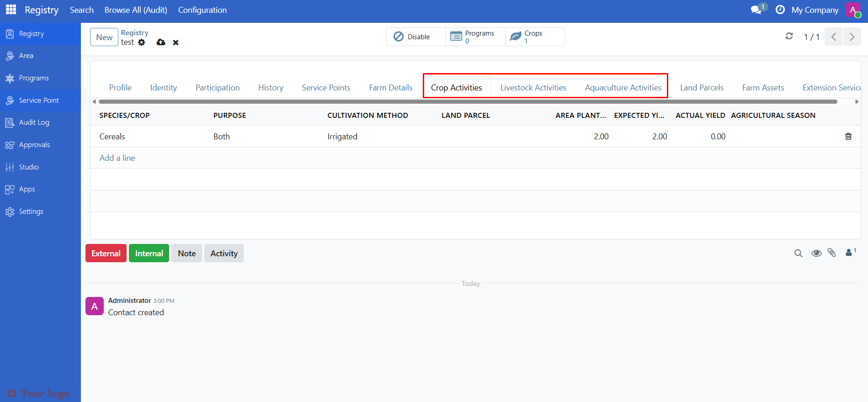Open the Crops stat button

(x=535, y=37)
